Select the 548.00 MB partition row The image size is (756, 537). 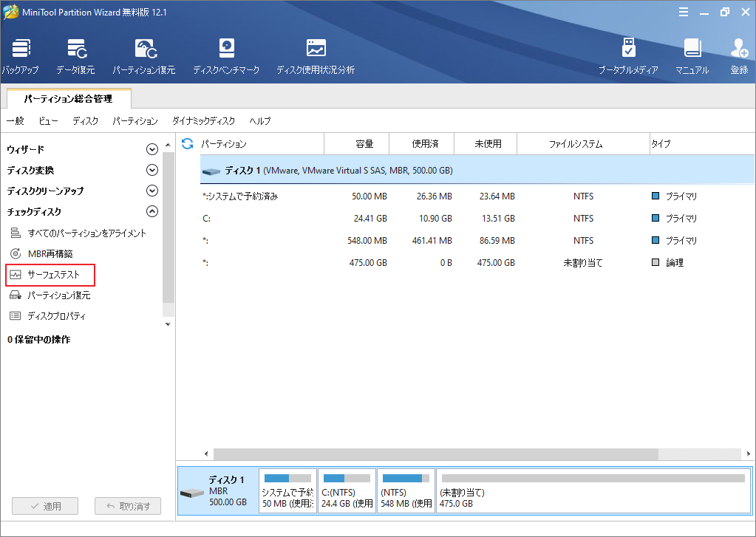[x=477, y=241]
